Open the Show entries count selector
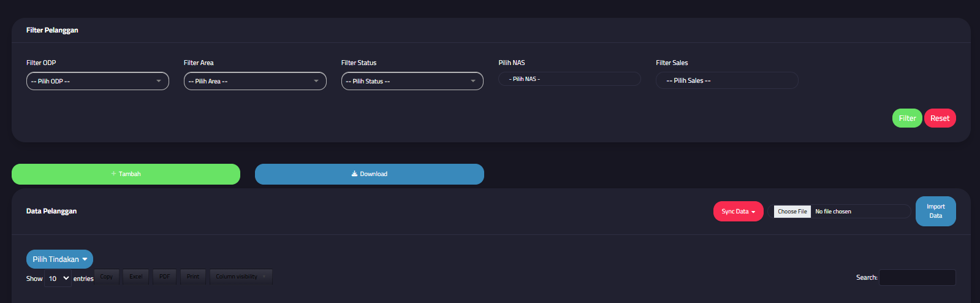The height and width of the screenshot is (303, 980). point(58,278)
